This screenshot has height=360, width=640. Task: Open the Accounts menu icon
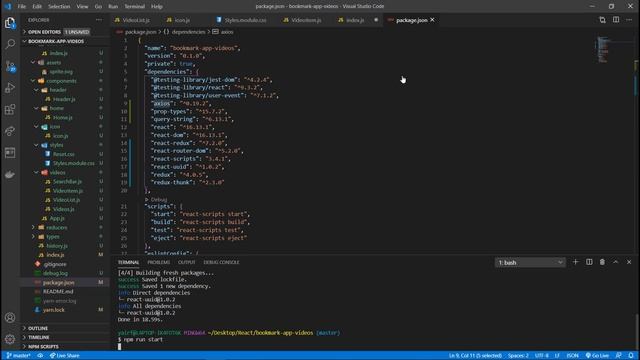10,318
